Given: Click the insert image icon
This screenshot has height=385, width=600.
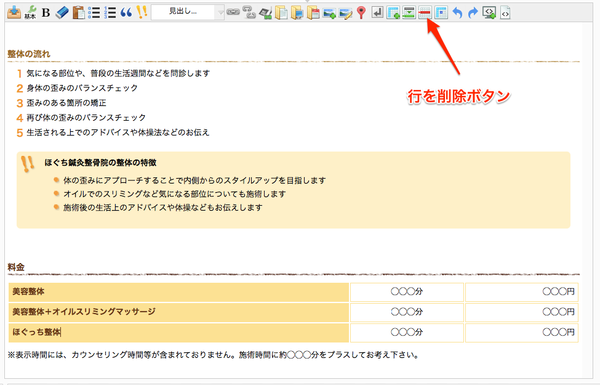Looking at the screenshot, I should 329,13.
